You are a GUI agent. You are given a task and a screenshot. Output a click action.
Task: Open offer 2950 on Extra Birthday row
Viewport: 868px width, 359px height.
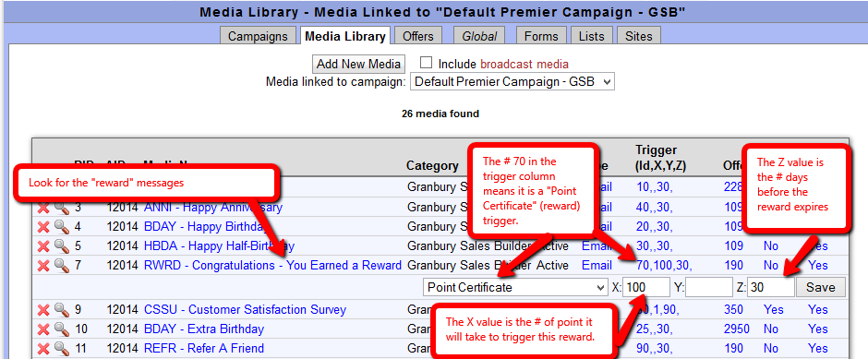click(x=736, y=329)
